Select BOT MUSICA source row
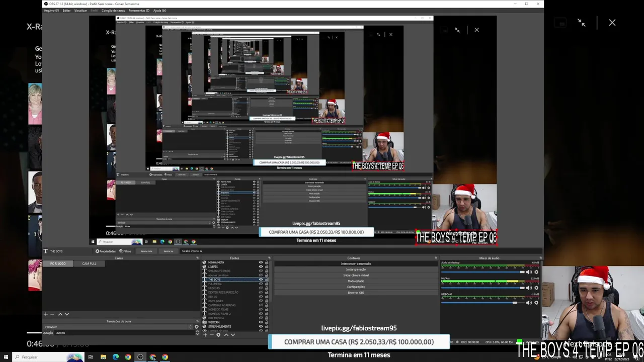 (235, 318)
